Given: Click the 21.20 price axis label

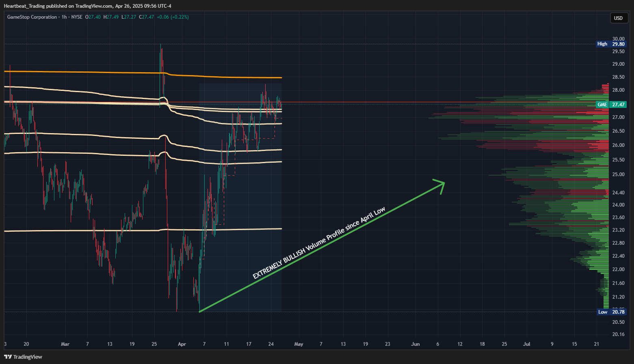Looking at the screenshot, I should point(619,297).
